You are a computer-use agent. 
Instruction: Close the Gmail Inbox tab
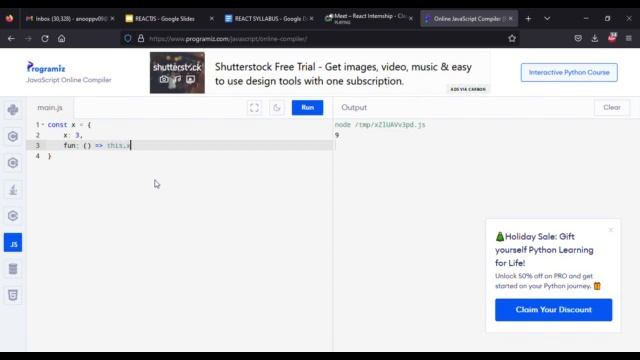click(112, 19)
